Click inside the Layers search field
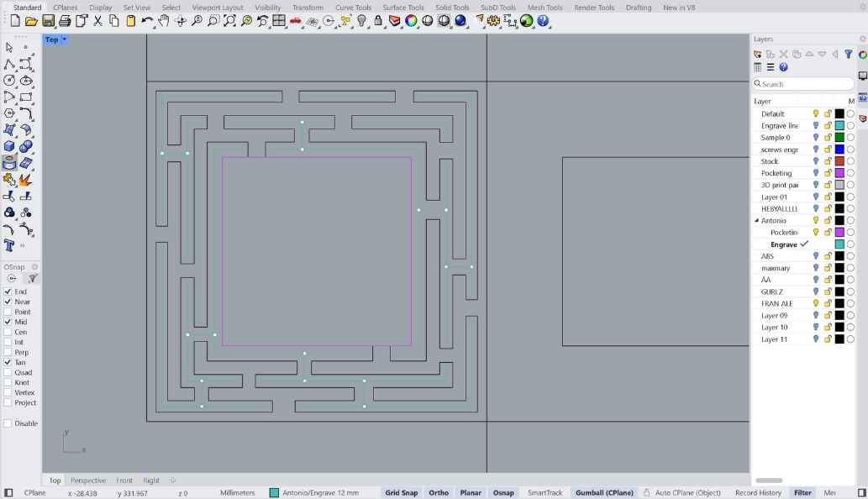The height and width of the screenshot is (499, 868). click(802, 83)
